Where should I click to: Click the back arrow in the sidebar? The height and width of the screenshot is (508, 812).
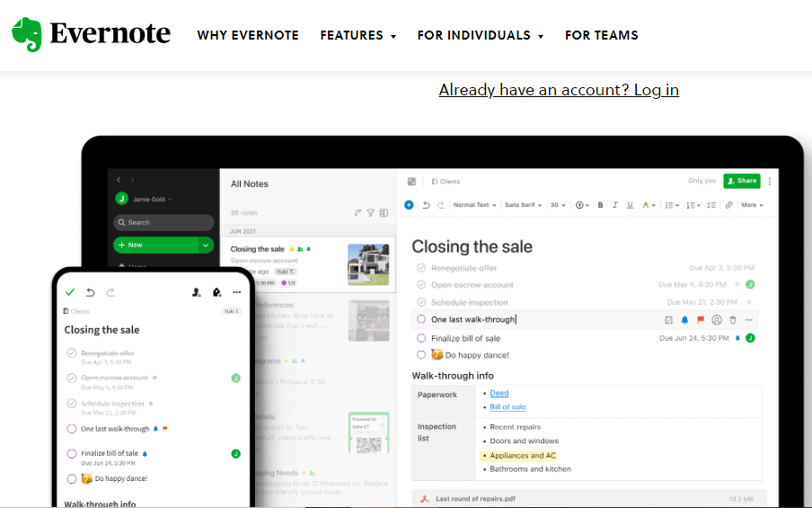coord(119,179)
